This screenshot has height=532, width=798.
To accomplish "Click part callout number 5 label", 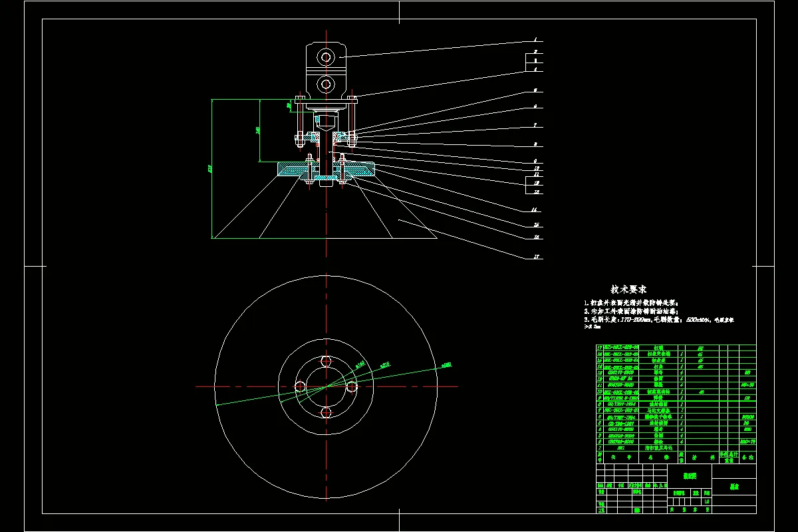I will click(535, 90).
